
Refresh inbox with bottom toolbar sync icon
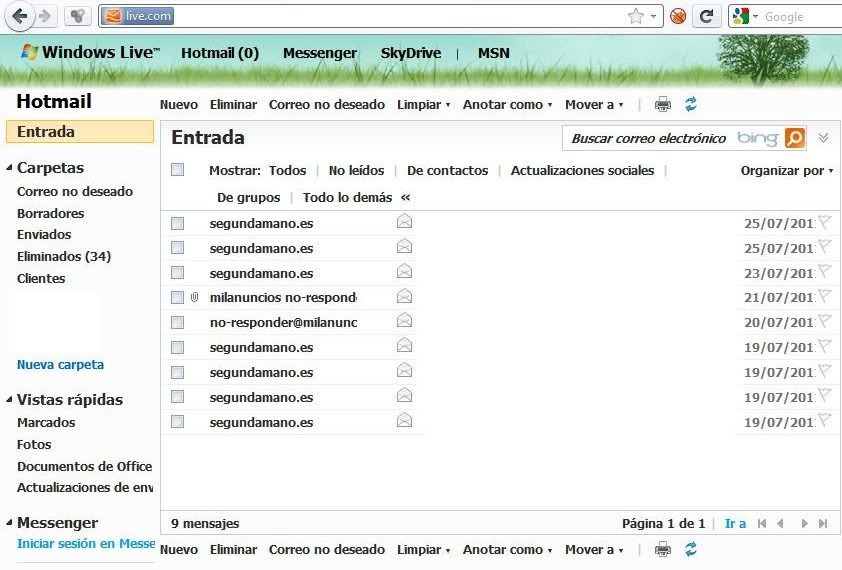tap(691, 550)
